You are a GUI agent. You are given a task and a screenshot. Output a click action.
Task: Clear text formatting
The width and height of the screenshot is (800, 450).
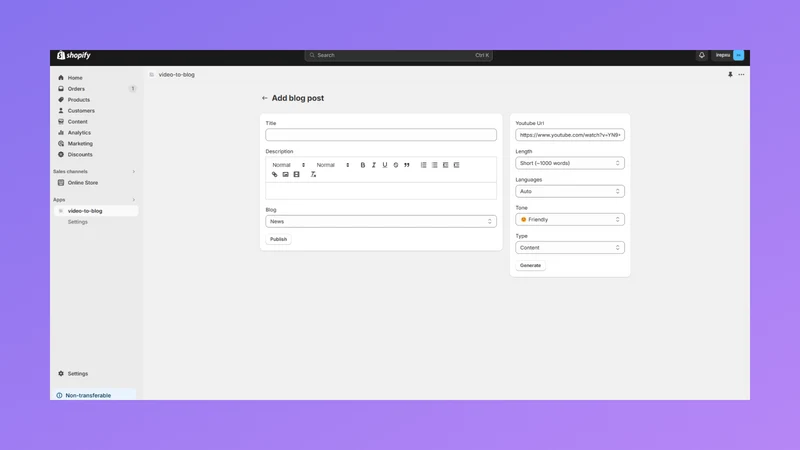[313, 174]
